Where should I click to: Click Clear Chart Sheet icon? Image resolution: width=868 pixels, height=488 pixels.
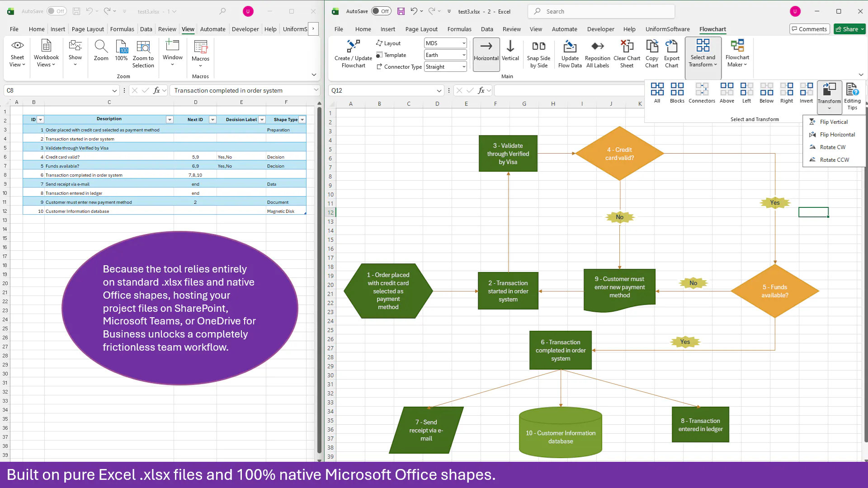coord(627,54)
